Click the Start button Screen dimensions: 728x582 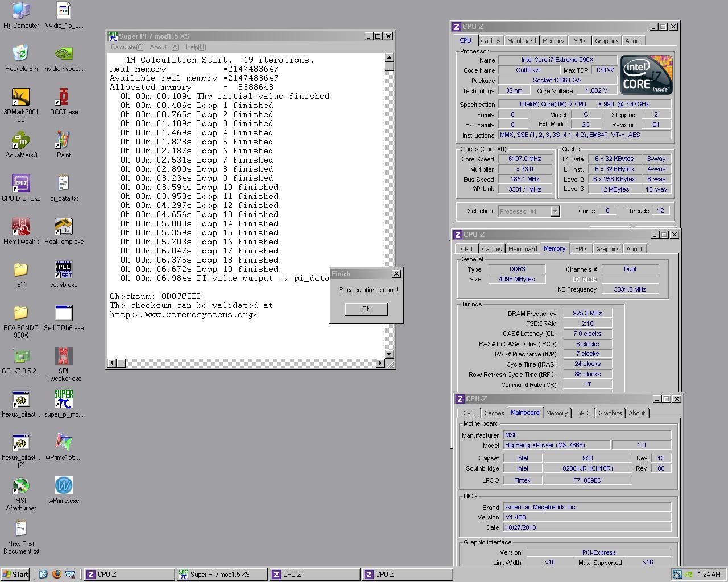[x=15, y=575]
